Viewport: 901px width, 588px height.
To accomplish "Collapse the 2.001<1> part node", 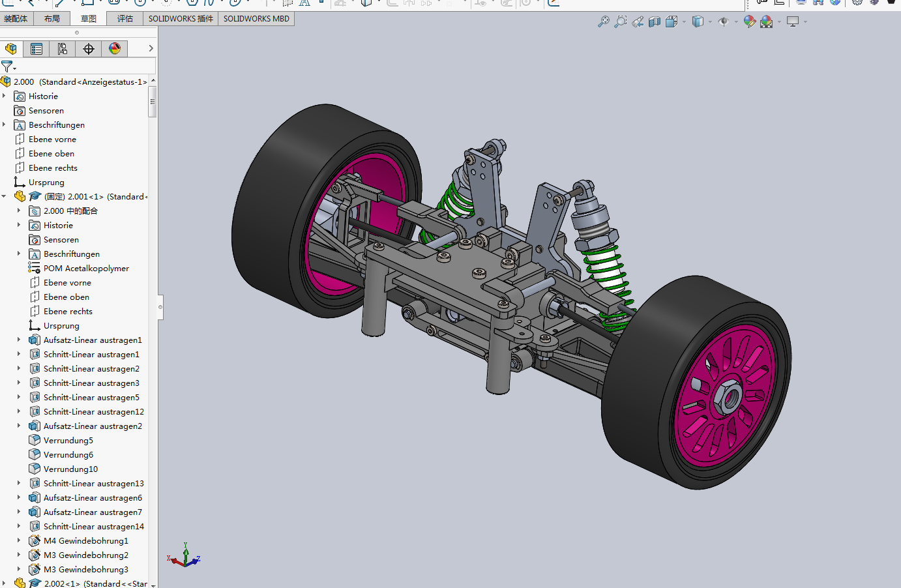I will (5, 196).
